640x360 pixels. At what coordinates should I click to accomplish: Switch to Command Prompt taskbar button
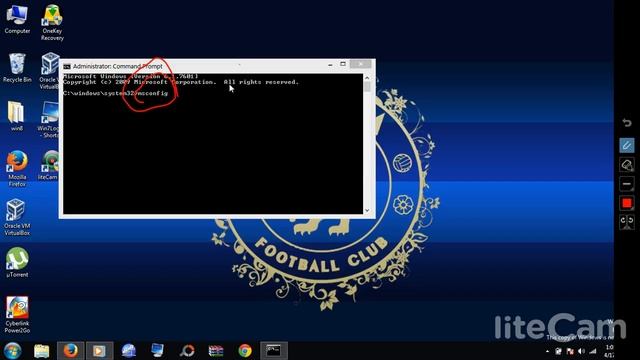(x=274, y=351)
